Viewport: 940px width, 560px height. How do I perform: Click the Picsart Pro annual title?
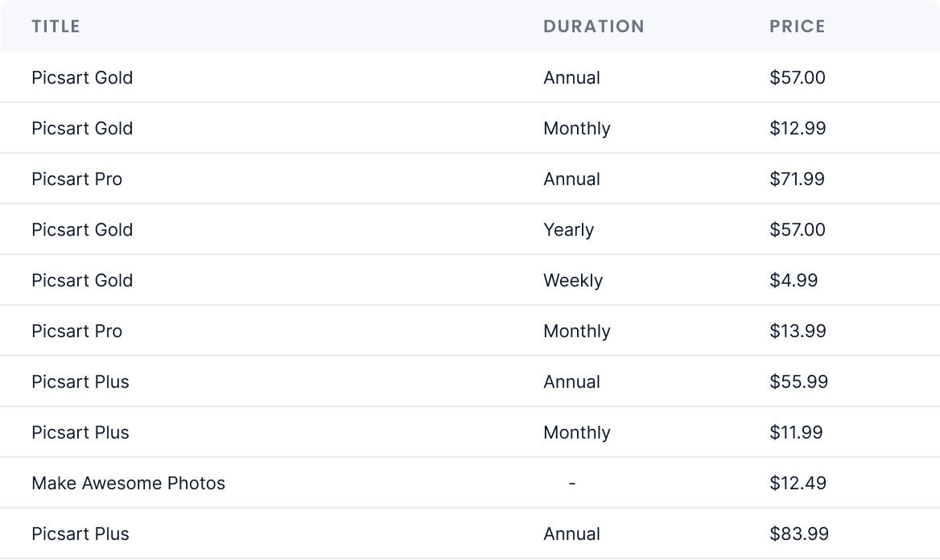pyautogui.click(x=76, y=179)
